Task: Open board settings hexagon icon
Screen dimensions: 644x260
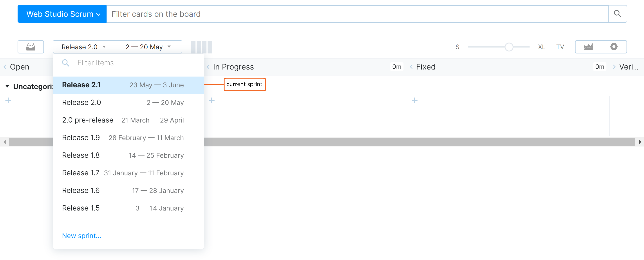Action: [613, 47]
